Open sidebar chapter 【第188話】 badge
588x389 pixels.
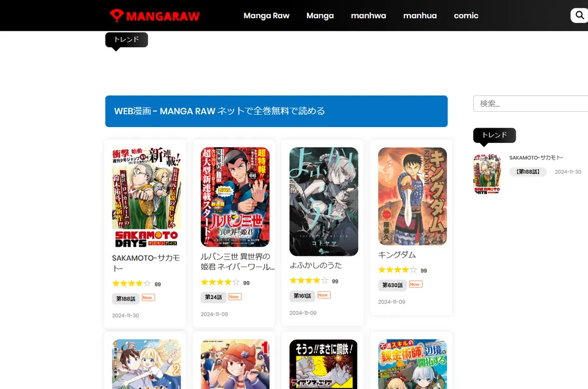point(527,172)
